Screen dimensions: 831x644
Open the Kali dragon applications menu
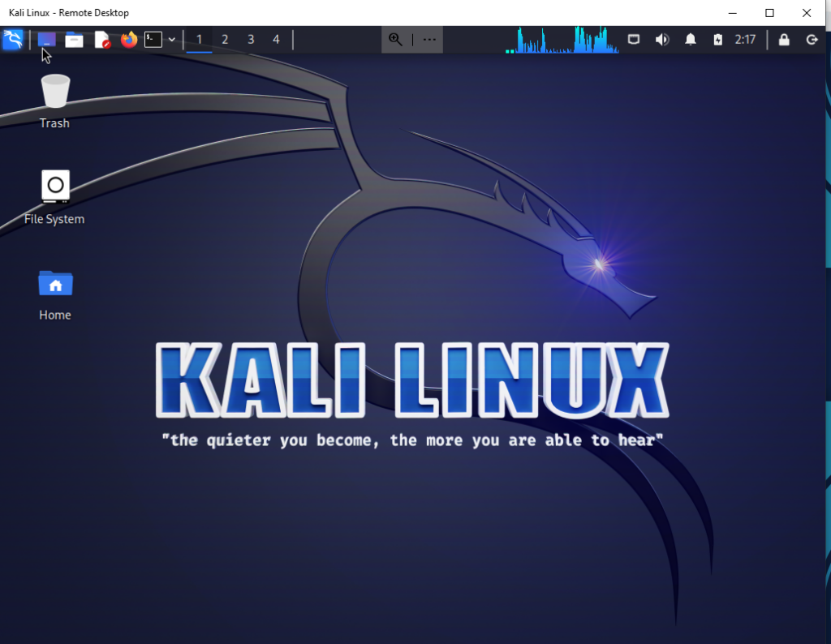click(x=13, y=39)
